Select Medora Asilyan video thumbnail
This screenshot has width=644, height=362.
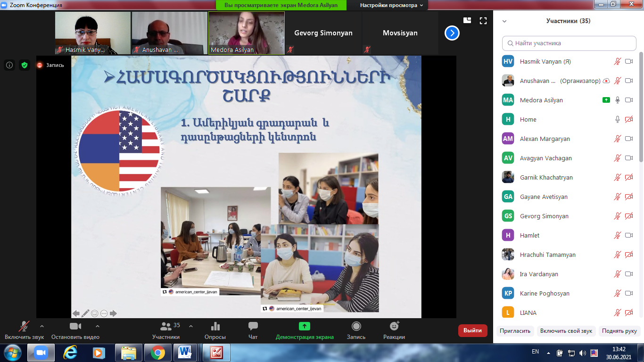pyautogui.click(x=247, y=33)
